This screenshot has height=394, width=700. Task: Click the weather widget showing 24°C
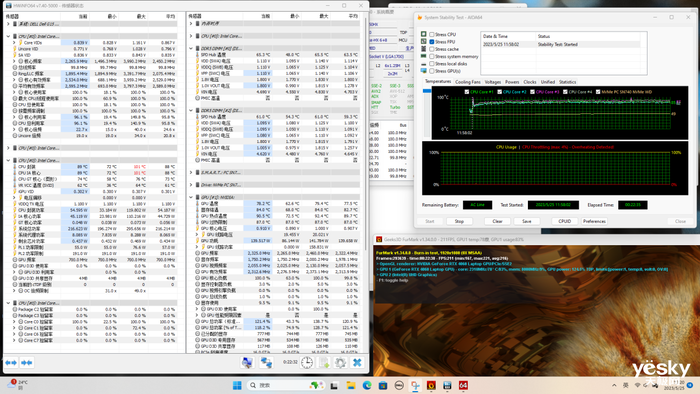(18, 385)
